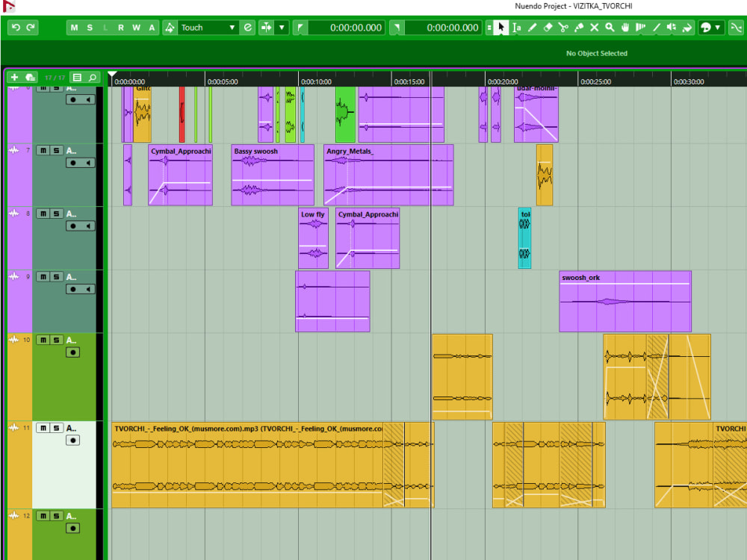This screenshot has width=747, height=560.
Task: Select the Glue tool
Action: [x=579, y=28]
